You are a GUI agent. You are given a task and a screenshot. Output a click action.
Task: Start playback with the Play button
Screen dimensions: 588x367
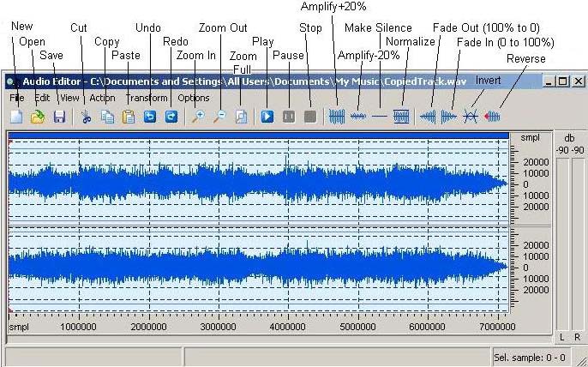(267, 117)
